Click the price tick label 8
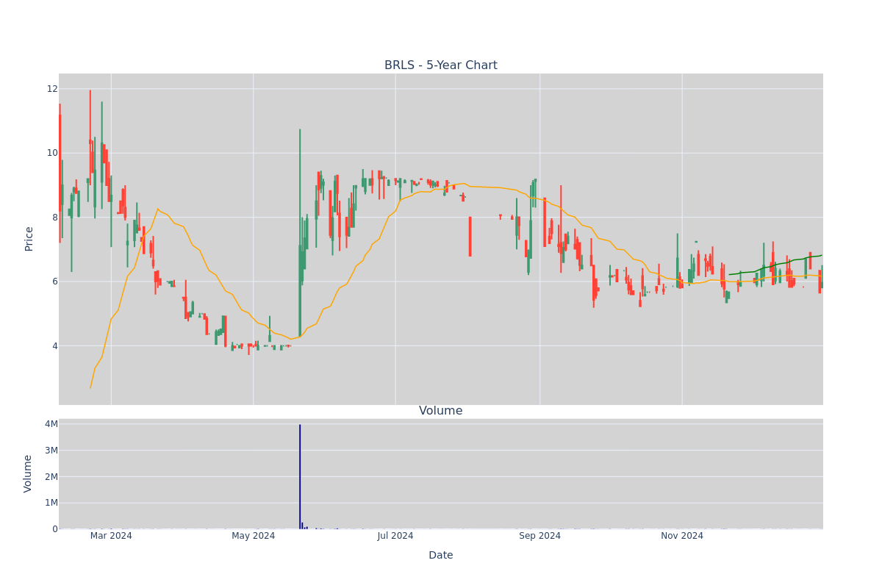Viewport: 882px width, 588px height. 54,218
